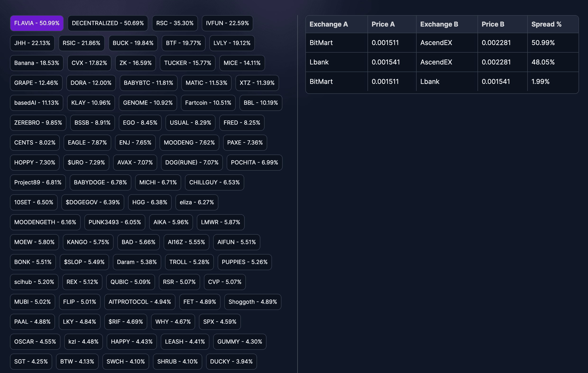
Task: Click the Banana - 18.53% chip
Action: [x=36, y=63]
